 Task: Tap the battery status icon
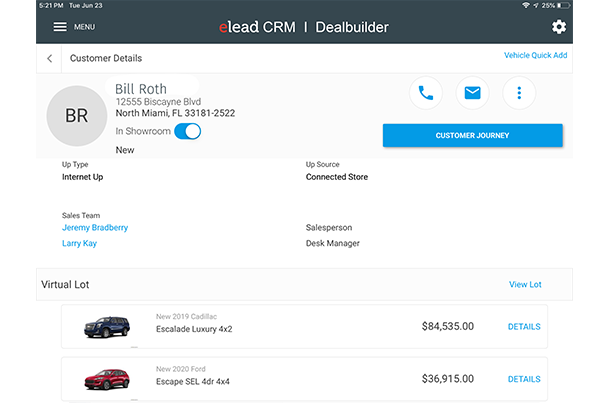pos(562,6)
